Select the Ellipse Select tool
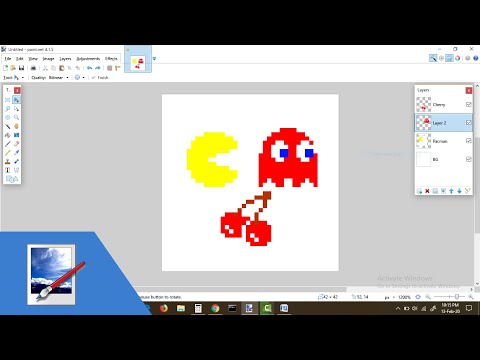The height and width of the screenshot is (360, 480). pos(8,117)
